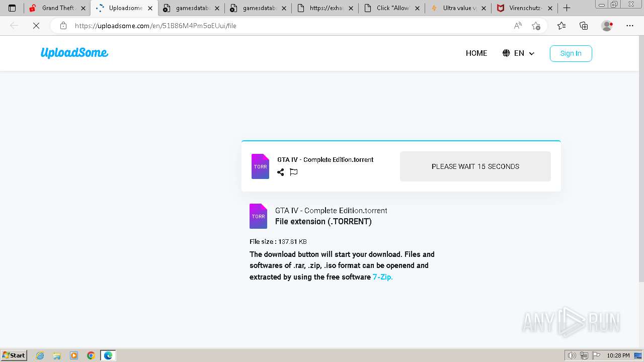
Task: Open browser Collections icon
Action: point(584,26)
